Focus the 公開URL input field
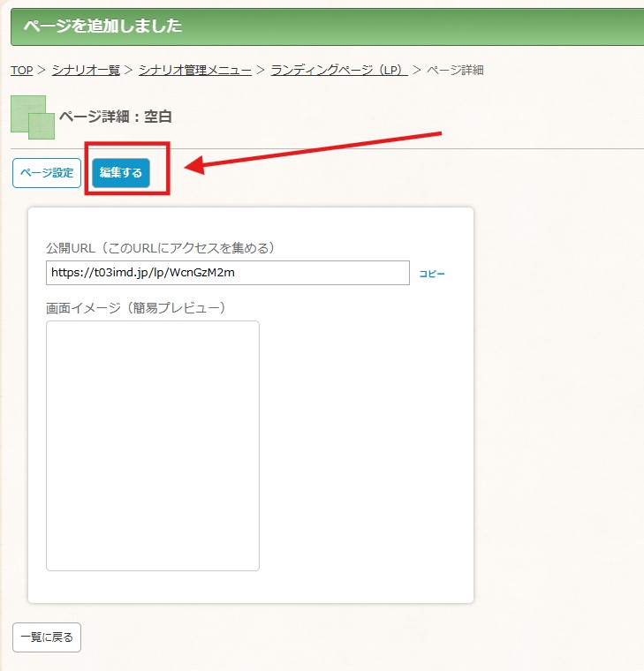The image size is (644, 671). (x=228, y=273)
